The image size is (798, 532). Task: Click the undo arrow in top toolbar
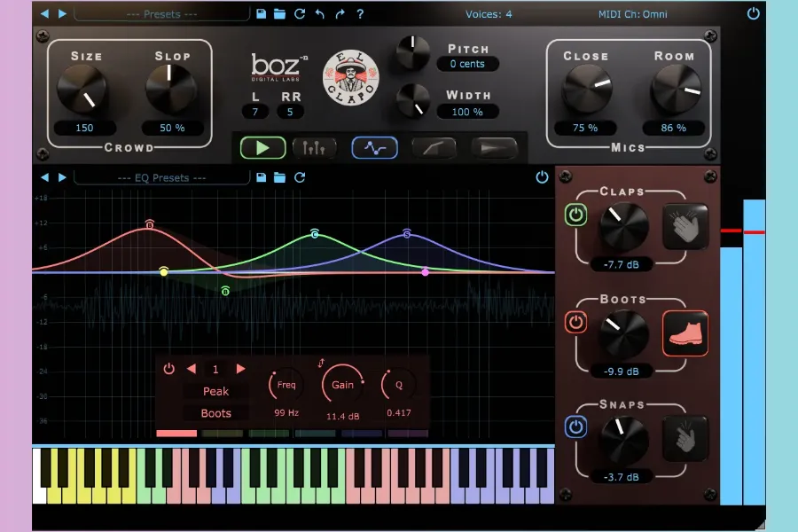(x=320, y=14)
